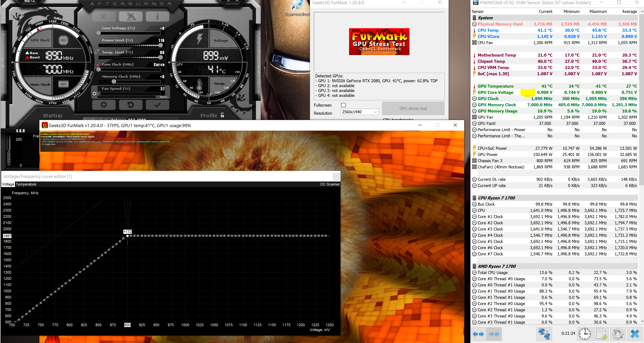Click the GPU chip icon in the clock gauge
The image size is (644, 343).
(64, 40)
